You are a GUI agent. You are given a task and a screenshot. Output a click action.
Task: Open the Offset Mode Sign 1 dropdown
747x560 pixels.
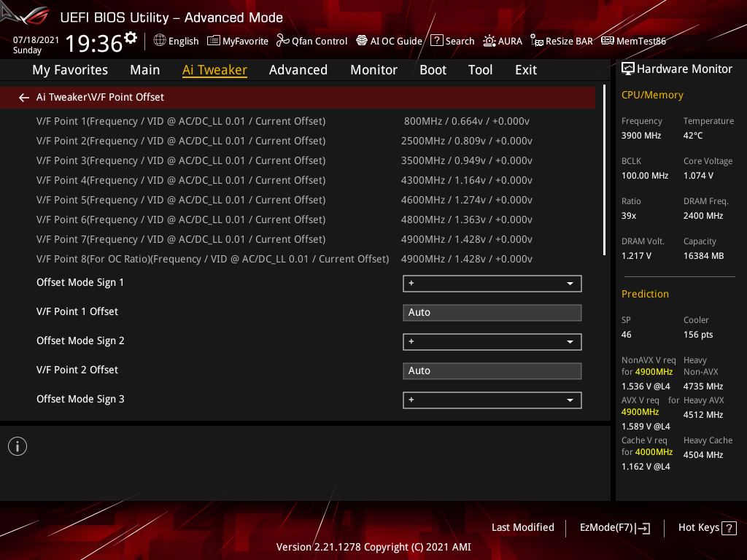click(492, 283)
